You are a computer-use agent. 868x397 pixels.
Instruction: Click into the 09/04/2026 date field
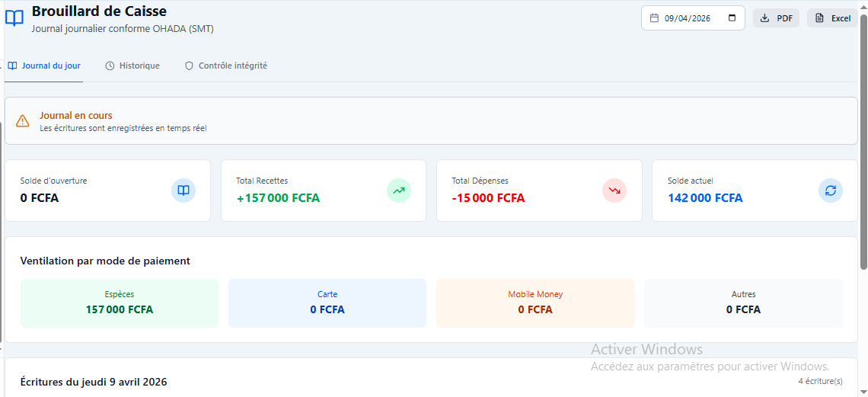pos(693,18)
